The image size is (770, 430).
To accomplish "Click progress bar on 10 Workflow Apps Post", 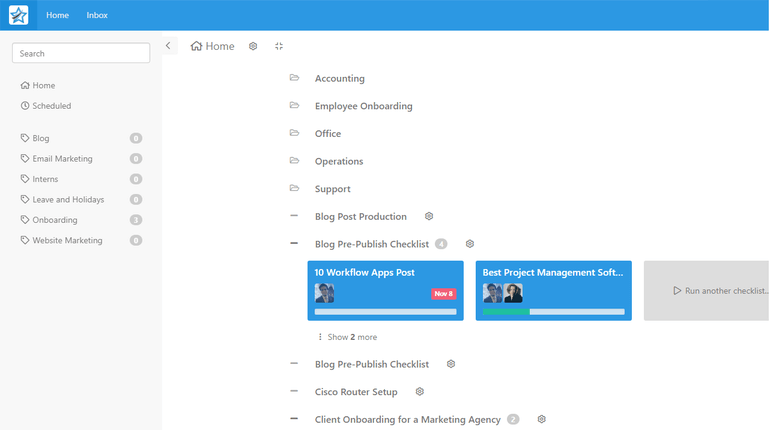I will click(385, 312).
